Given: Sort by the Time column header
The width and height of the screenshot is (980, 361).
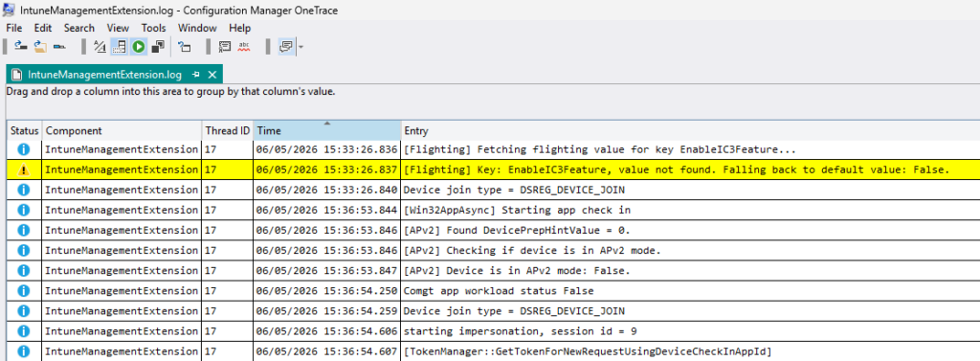Looking at the screenshot, I should click(x=327, y=131).
